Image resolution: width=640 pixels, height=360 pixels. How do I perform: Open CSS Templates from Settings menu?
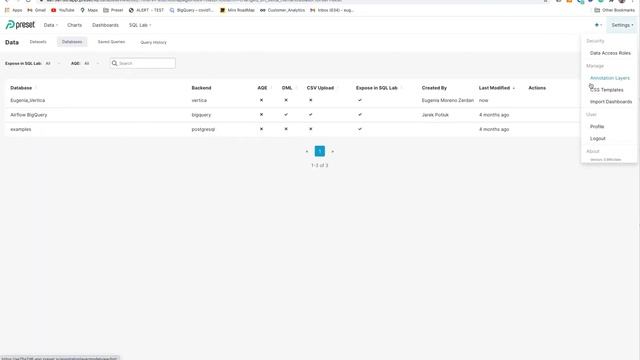click(607, 90)
